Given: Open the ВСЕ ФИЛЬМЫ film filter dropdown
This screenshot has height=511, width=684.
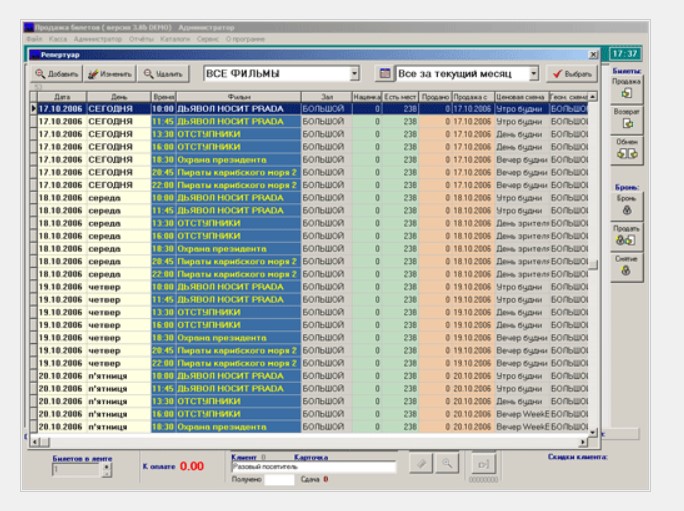Looking at the screenshot, I should (x=355, y=73).
